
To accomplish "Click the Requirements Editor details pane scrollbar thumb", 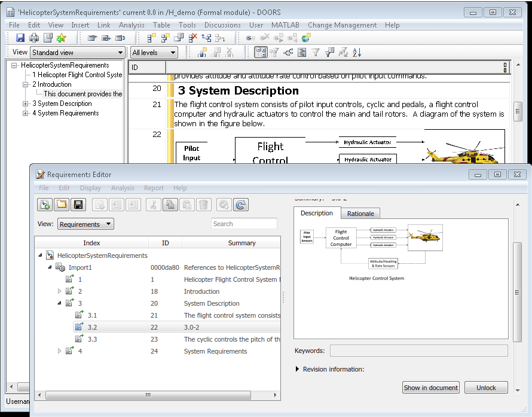I will [517, 292].
